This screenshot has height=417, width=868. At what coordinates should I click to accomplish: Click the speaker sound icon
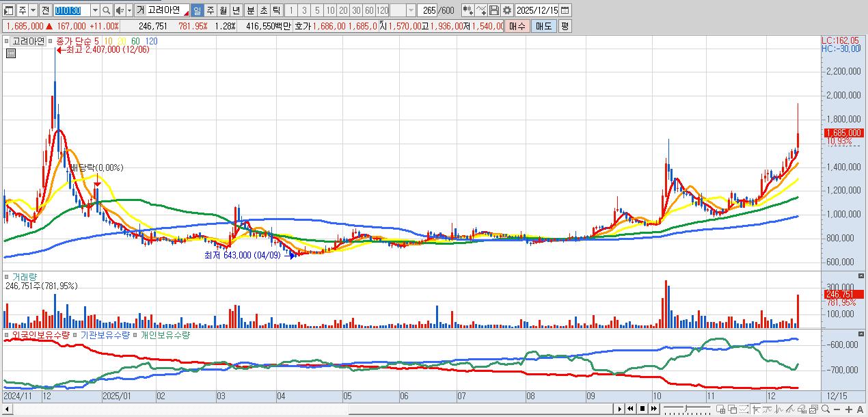(x=120, y=10)
